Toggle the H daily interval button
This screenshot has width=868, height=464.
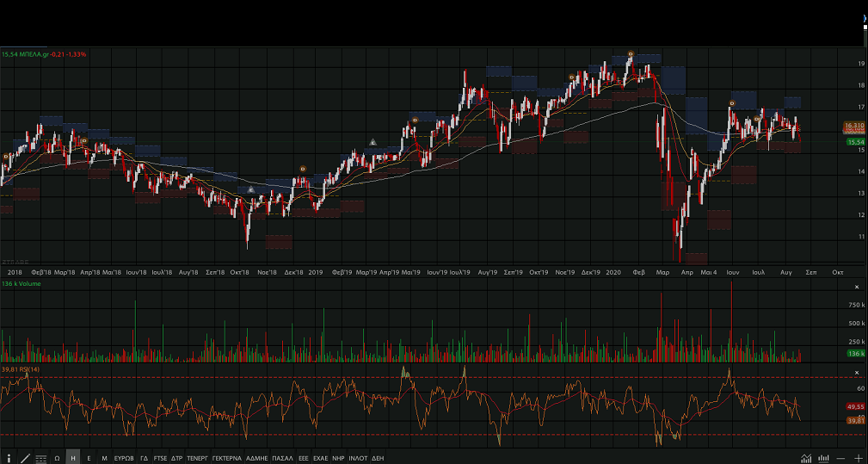coord(73,458)
